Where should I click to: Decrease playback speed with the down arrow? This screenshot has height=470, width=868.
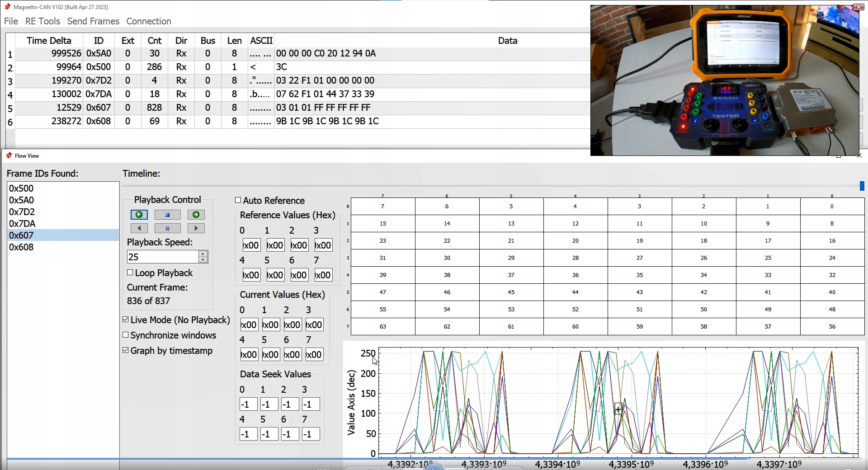point(203,260)
